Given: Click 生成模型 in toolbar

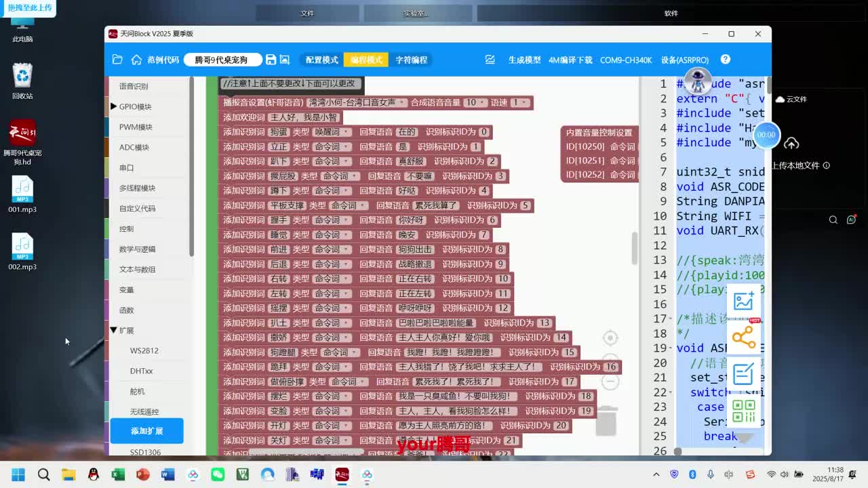Looking at the screenshot, I should tap(524, 60).
